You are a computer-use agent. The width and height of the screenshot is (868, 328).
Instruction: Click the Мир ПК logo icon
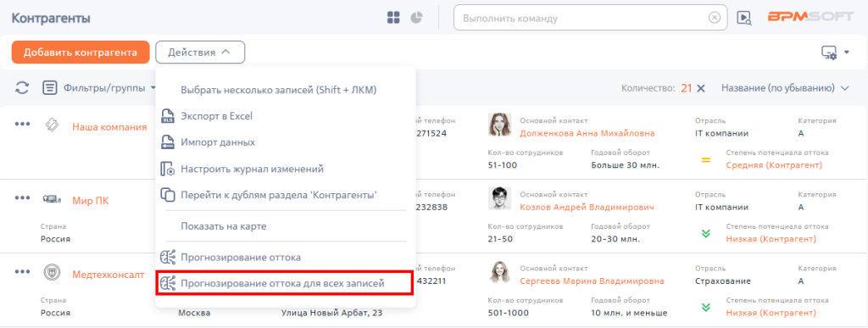[x=52, y=198]
